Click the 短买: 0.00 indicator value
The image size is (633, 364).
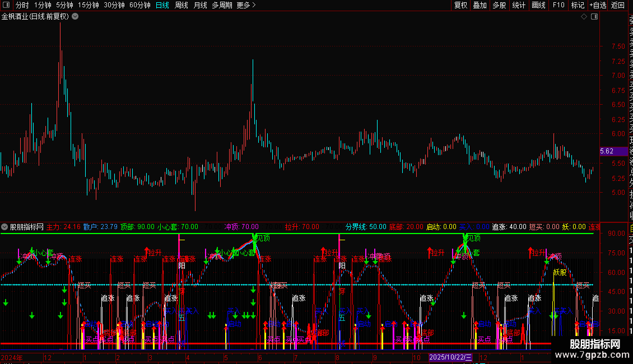(x=544, y=227)
